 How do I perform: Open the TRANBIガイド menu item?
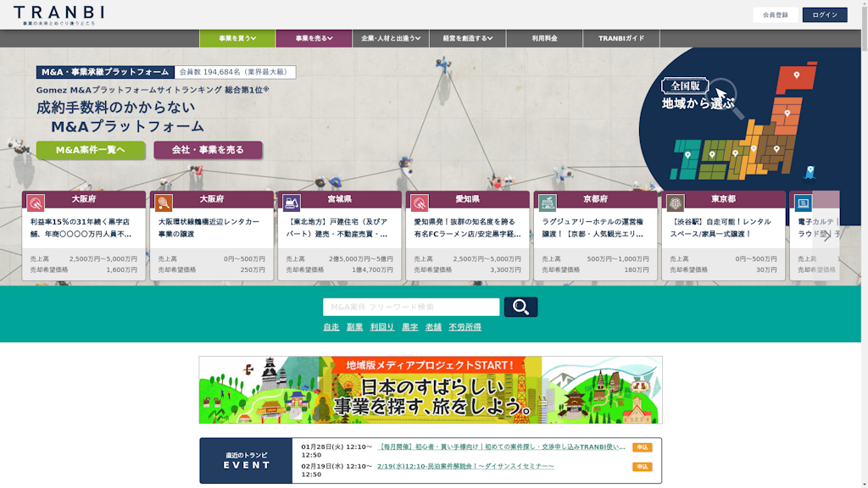coord(621,39)
